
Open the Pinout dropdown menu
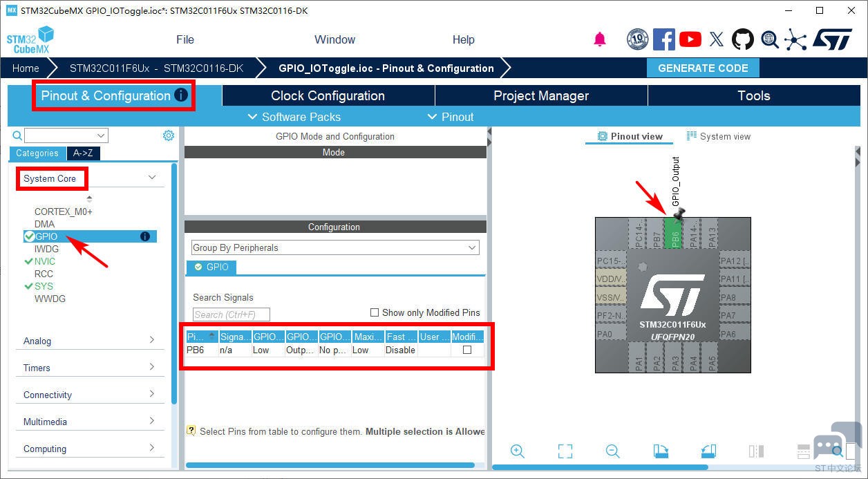pyautogui.click(x=451, y=117)
